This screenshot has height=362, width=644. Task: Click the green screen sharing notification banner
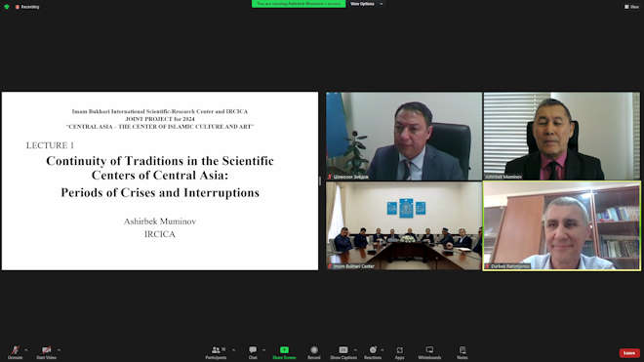coord(299,4)
